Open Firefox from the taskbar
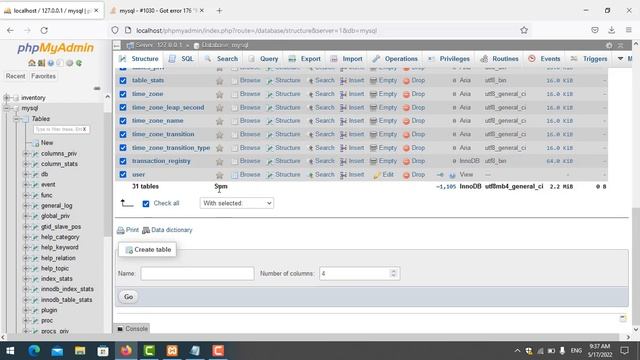This screenshot has height=360, width=640. [x=126, y=351]
